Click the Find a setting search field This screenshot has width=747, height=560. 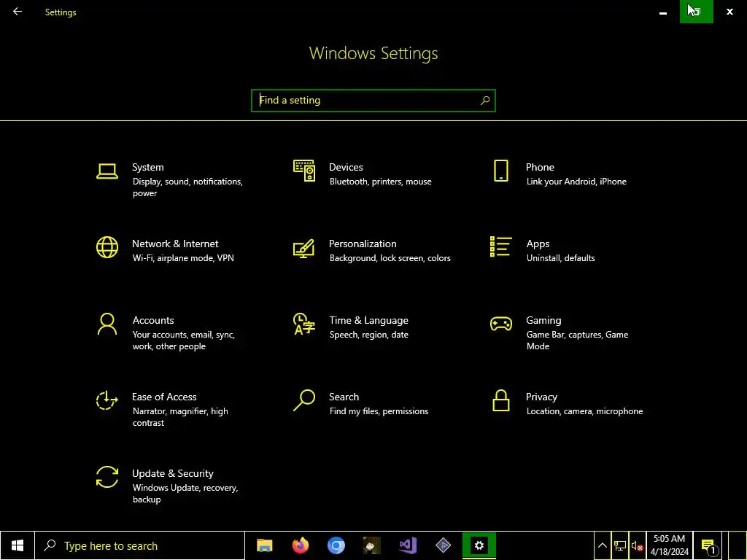click(x=373, y=101)
